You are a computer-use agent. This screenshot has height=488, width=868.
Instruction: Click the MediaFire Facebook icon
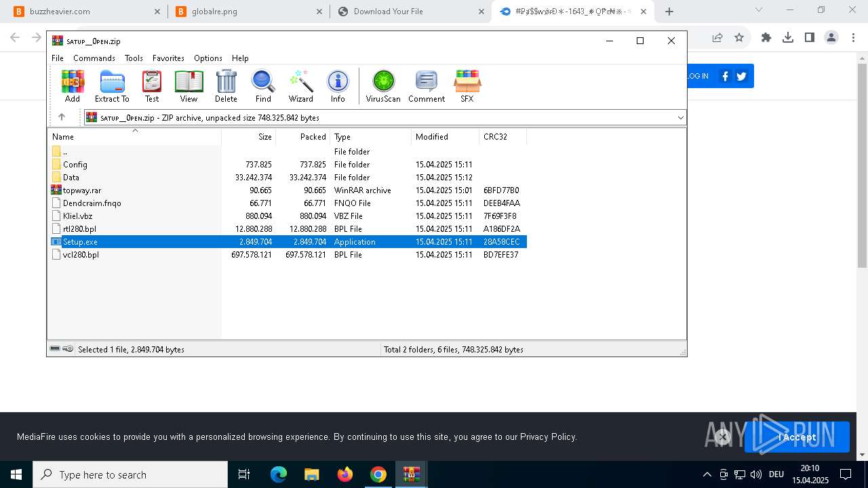click(725, 76)
